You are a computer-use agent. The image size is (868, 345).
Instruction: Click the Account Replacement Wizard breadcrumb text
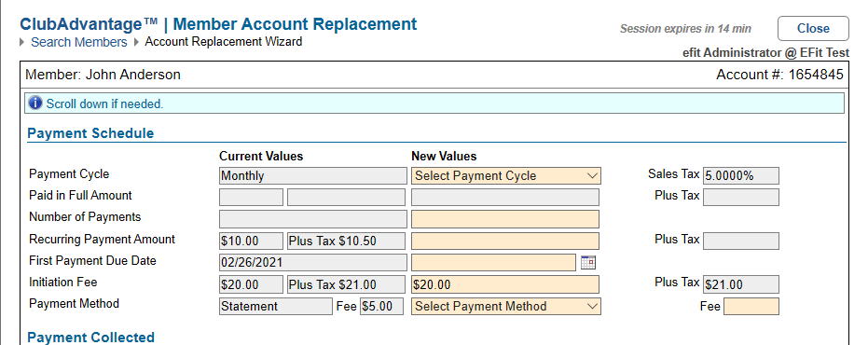pos(224,42)
